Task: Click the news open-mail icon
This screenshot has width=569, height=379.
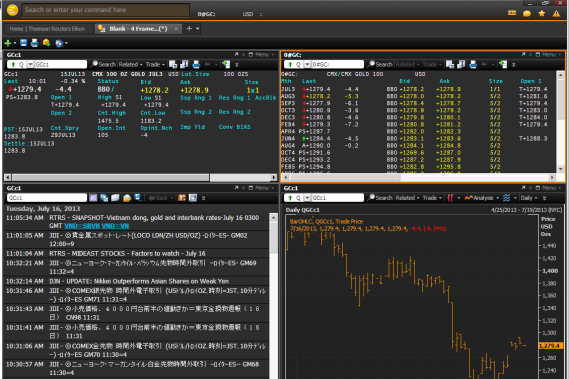Action: (127, 197)
